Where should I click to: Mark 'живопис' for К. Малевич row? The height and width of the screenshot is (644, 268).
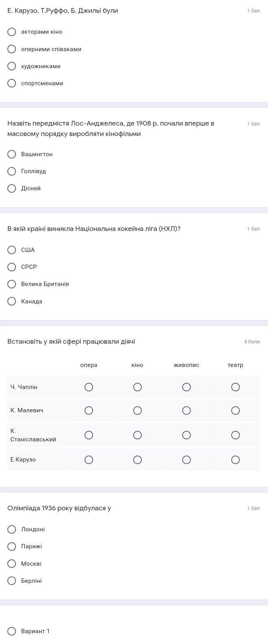point(187,410)
